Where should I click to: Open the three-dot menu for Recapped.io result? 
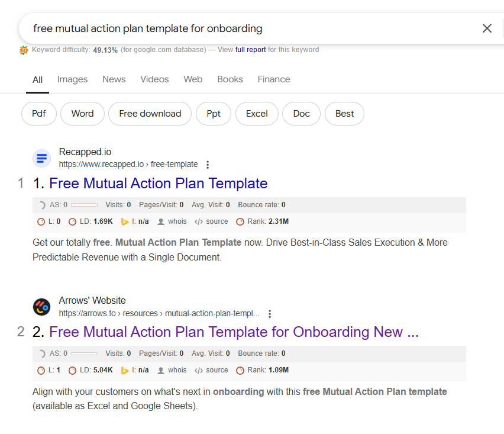(x=208, y=165)
